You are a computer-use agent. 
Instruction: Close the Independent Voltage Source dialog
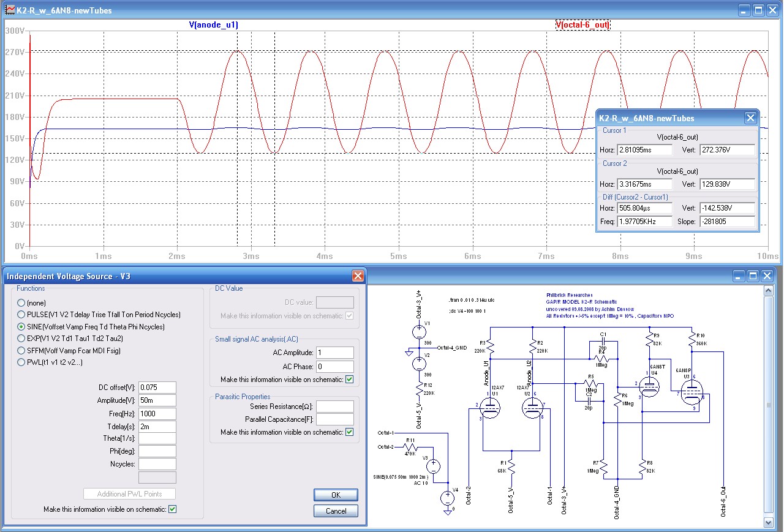(x=358, y=276)
